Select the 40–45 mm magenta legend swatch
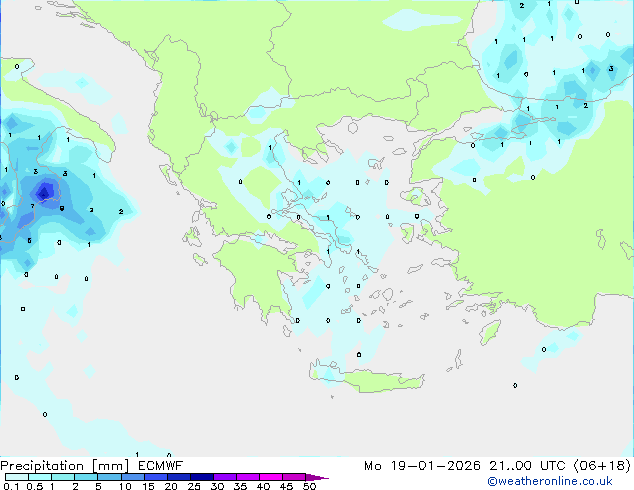Image resolution: width=634 pixels, height=490 pixels. (271, 477)
